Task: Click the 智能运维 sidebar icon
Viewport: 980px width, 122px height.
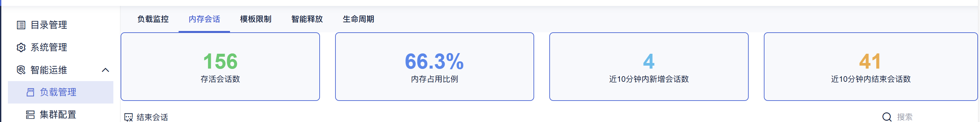Action: 21,70
